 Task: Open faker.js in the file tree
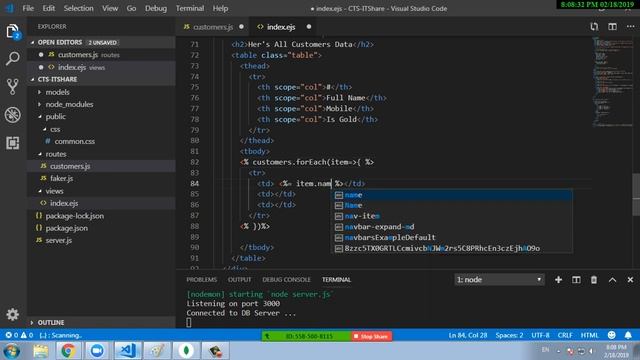pos(102,178)
